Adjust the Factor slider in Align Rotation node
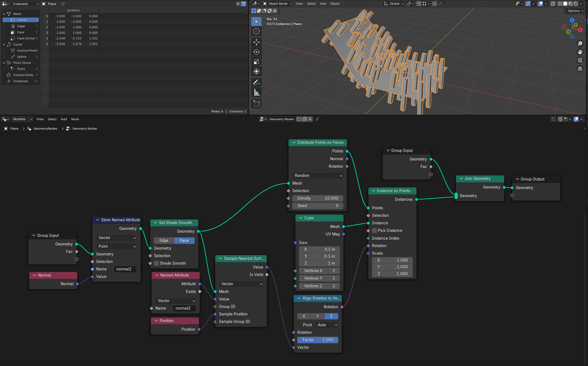The image size is (588, 366). click(318, 340)
